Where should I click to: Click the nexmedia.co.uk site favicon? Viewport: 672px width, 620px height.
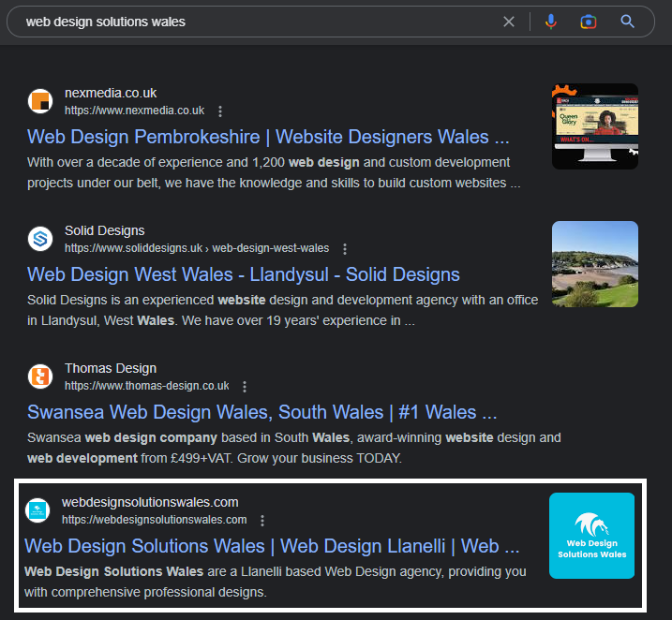pos(40,101)
